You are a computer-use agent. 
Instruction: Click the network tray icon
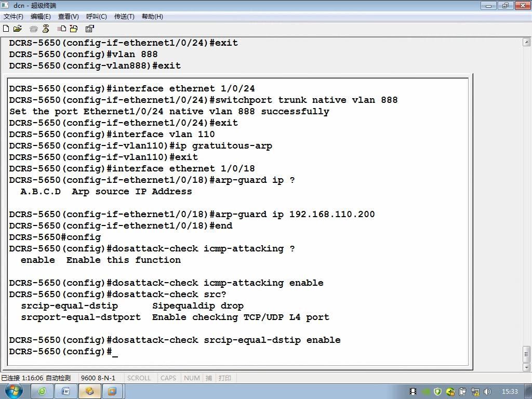tap(475, 392)
